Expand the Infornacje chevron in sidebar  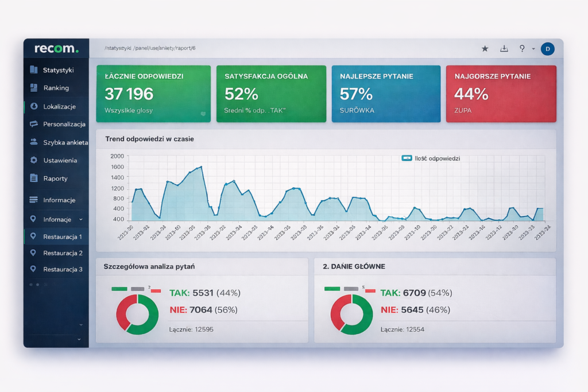click(x=80, y=219)
